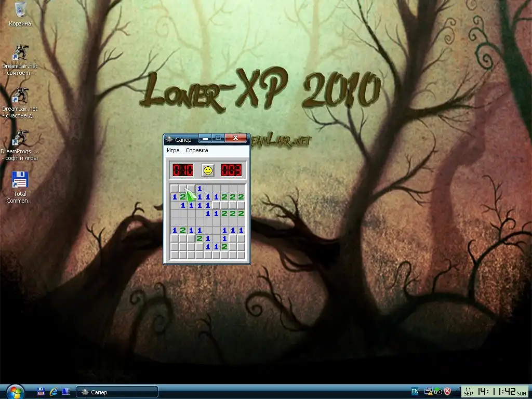This screenshot has height=399, width=532.
Task: Launch Internet Explorer from quick launch
Action: (54, 392)
